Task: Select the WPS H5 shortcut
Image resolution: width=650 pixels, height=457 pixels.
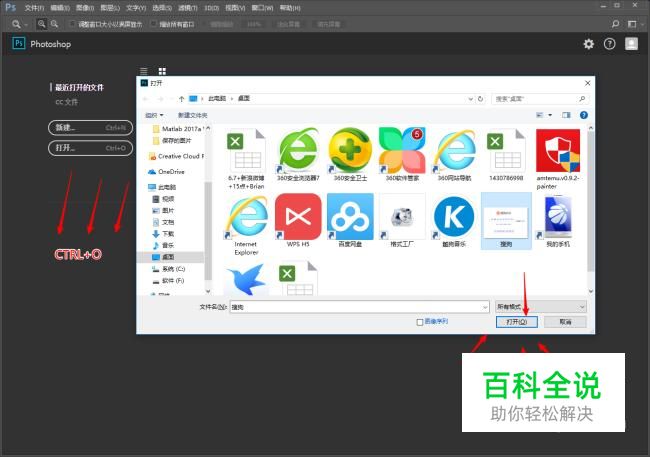Action: 298,221
